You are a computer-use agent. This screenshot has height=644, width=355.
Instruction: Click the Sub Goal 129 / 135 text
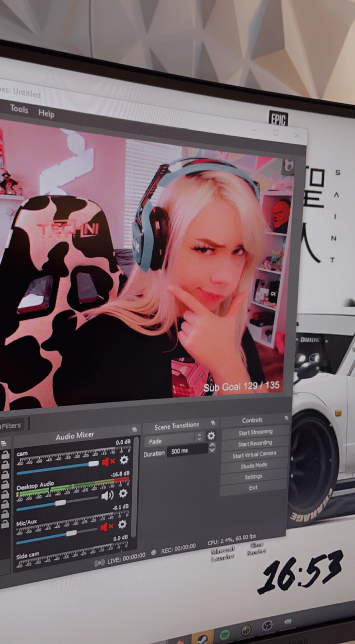[x=241, y=386]
